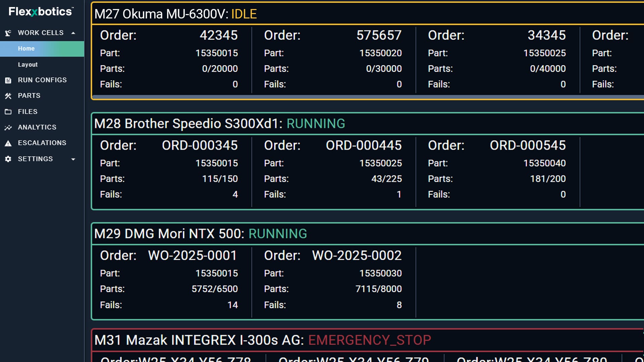
Task: Select order ORD-000545 in M28
Action: pyautogui.click(x=528, y=145)
